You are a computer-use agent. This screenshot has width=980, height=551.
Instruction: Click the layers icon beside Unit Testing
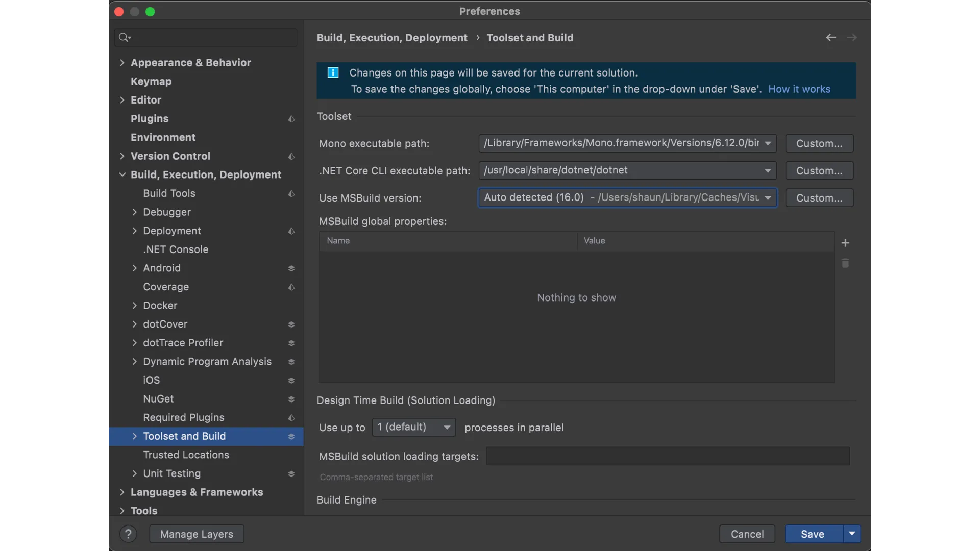coord(291,474)
